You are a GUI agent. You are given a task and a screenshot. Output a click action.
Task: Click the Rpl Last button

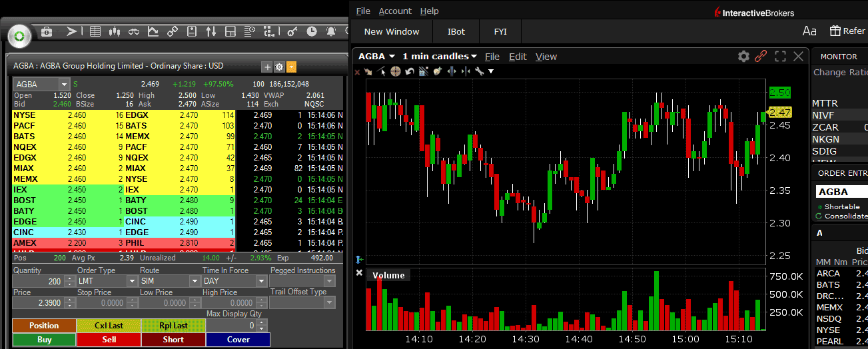173,326
